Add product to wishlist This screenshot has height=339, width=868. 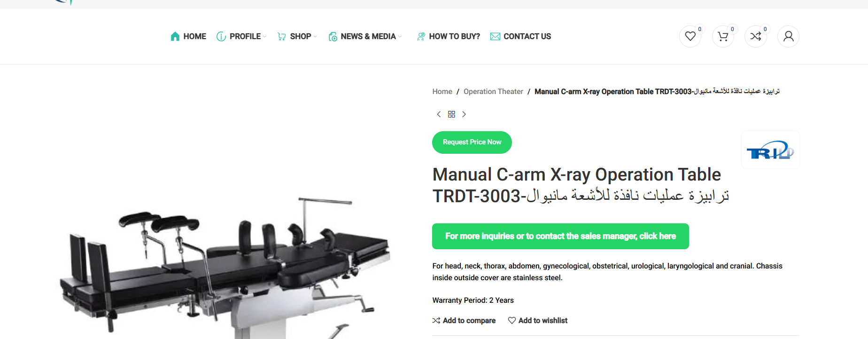tap(538, 320)
